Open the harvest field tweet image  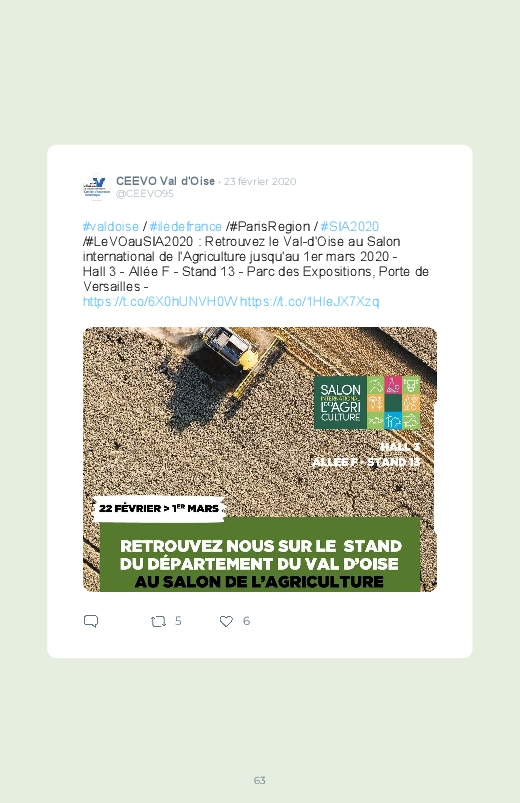260,459
